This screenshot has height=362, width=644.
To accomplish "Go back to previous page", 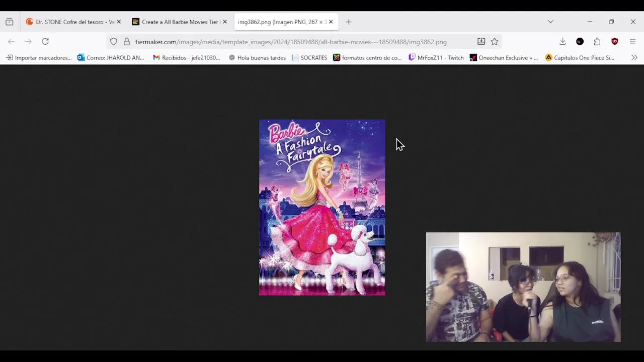I will tap(12, 42).
